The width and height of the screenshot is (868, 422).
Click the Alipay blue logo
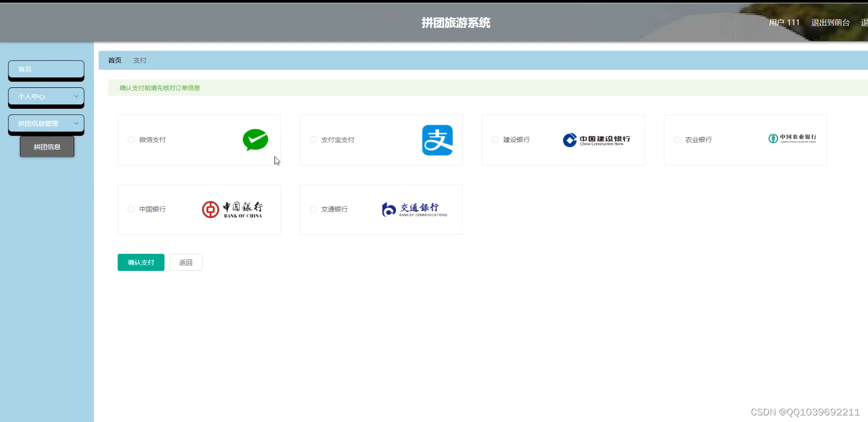tap(437, 140)
